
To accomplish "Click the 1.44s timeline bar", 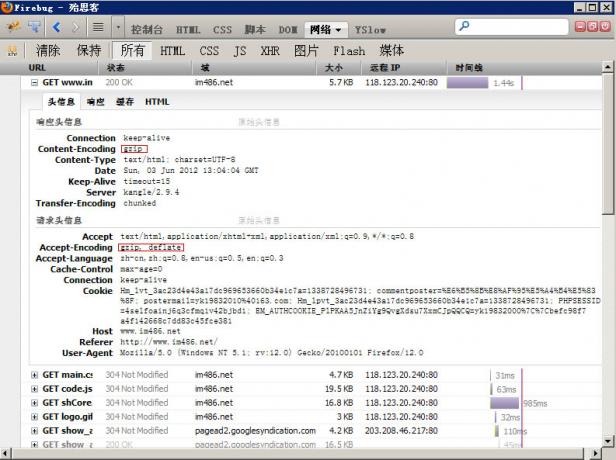I will pos(468,83).
